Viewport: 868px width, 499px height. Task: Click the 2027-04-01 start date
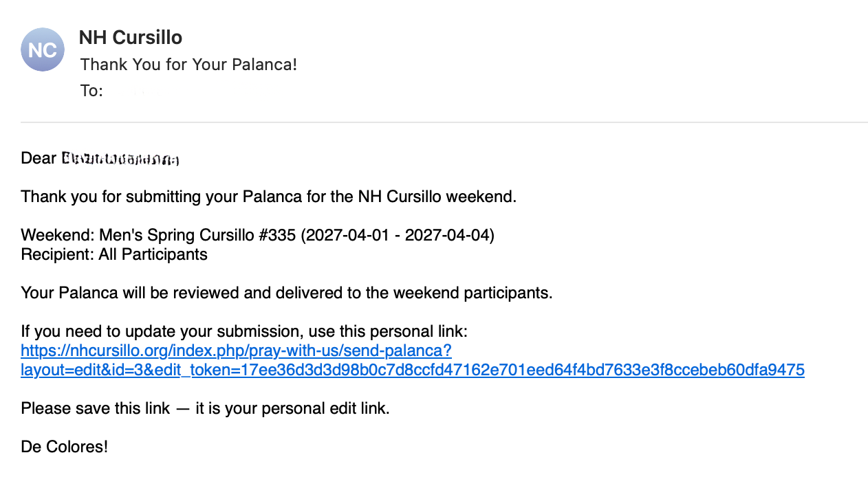(x=347, y=236)
